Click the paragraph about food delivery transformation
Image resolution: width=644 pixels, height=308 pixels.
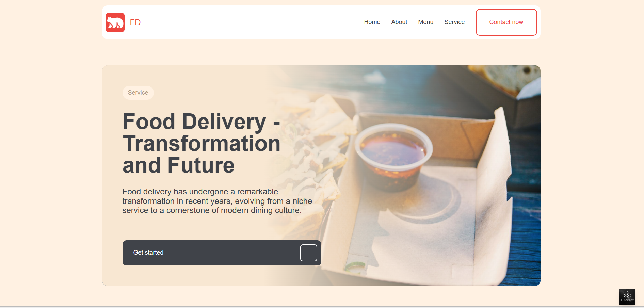point(217,201)
